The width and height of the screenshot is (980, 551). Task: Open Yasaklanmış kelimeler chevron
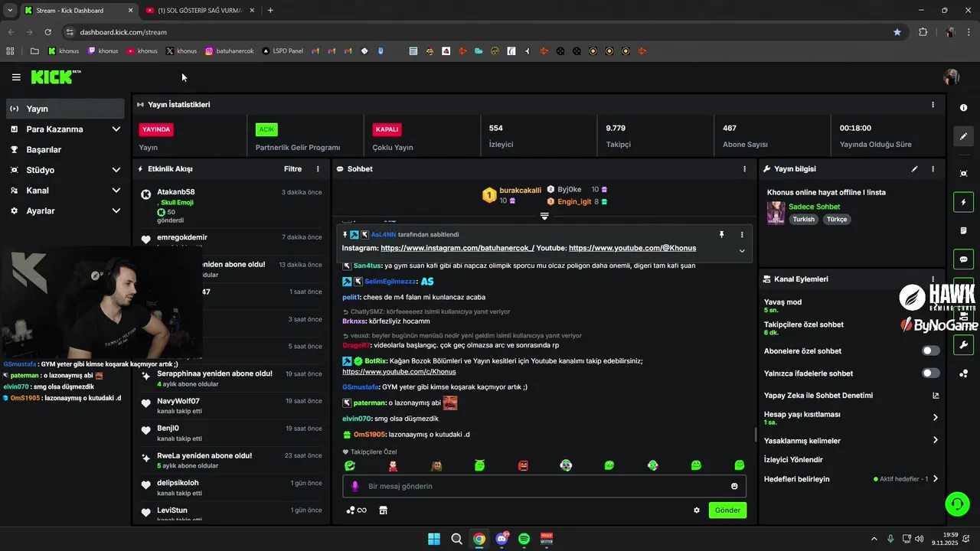click(x=935, y=440)
